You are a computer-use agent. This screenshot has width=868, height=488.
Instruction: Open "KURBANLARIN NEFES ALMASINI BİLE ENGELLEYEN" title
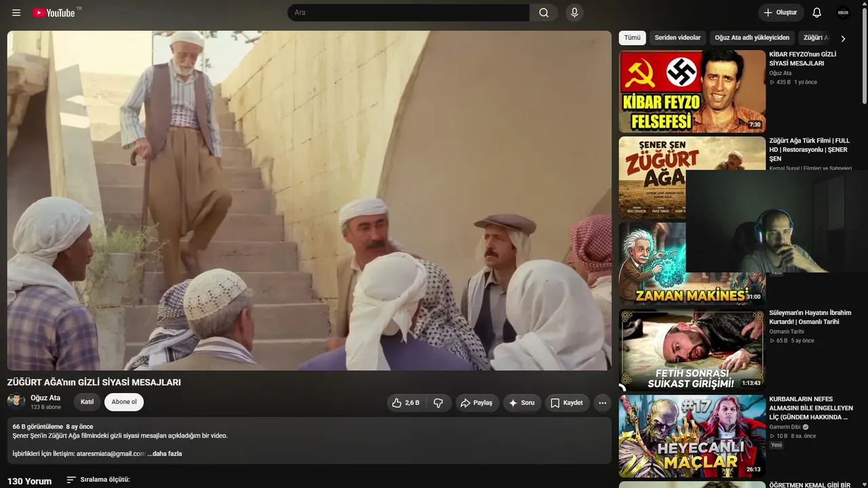click(811, 408)
